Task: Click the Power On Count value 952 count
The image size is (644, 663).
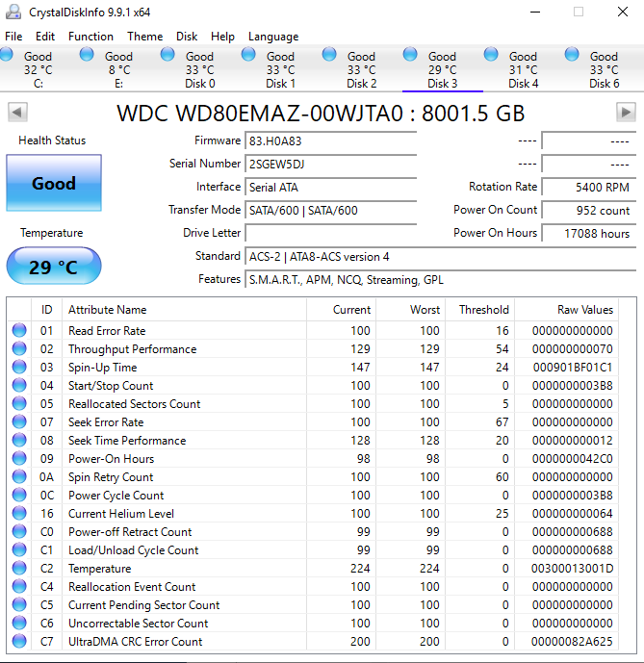Action: point(589,210)
